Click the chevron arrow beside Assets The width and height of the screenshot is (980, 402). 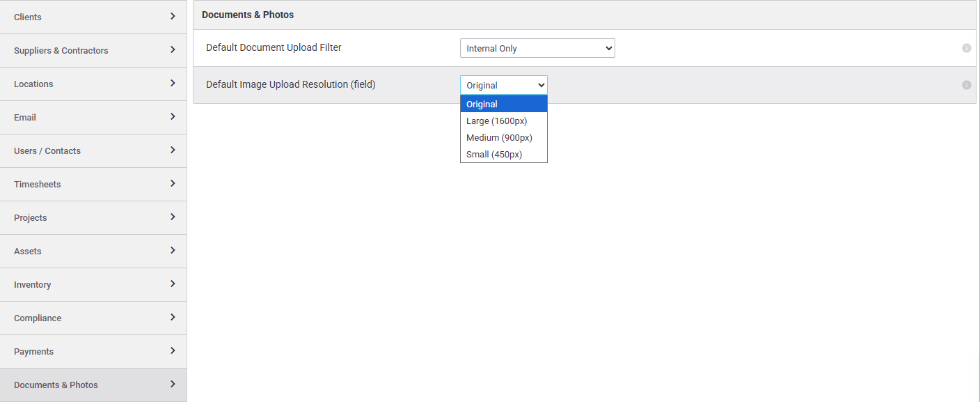click(173, 250)
